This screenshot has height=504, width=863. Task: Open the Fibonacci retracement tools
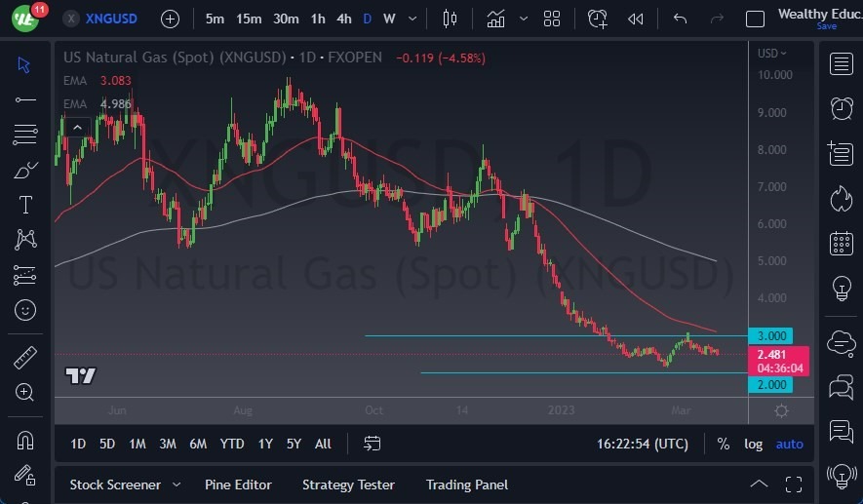[x=25, y=135]
